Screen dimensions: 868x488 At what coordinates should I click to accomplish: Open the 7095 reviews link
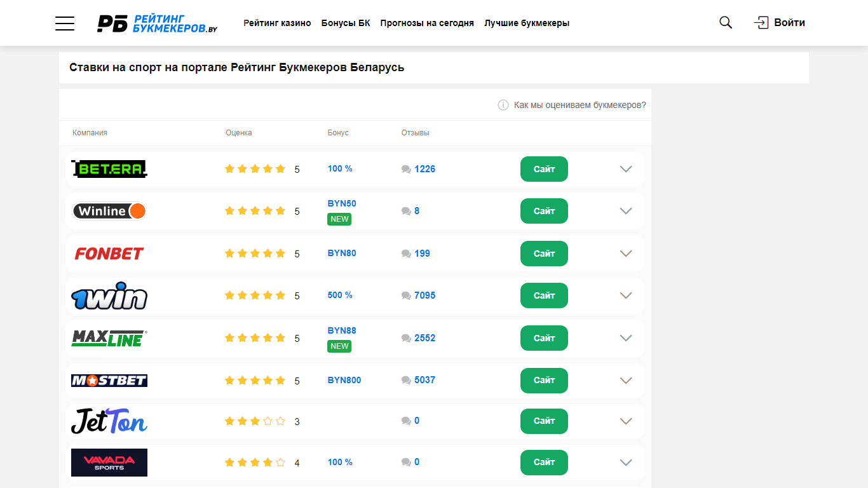(x=424, y=295)
